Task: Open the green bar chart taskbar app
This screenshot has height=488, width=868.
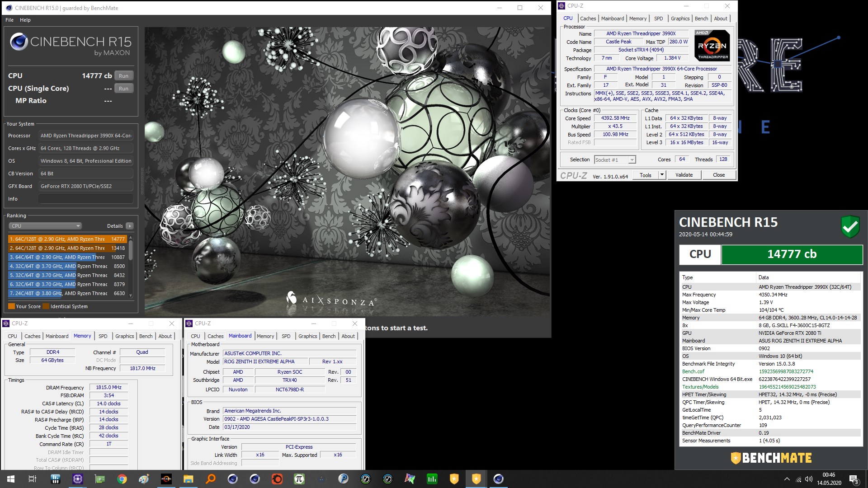Action: click(432, 479)
